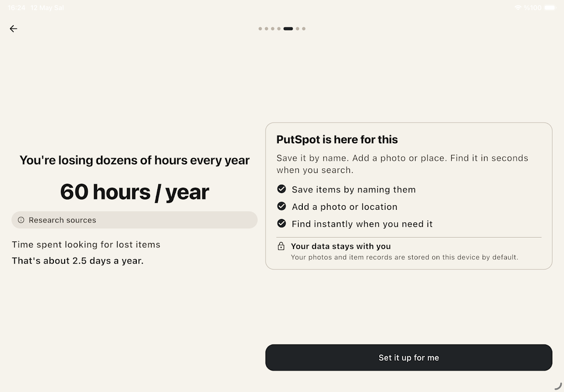
Task: Tap the Set it up for me button
Action: point(409,358)
